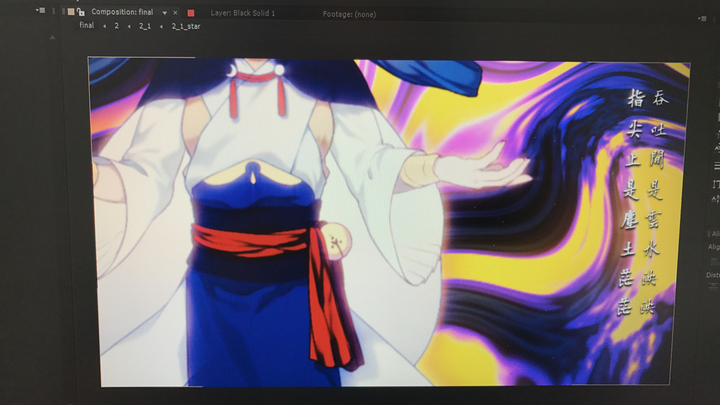Switch to the Layer: Black Solid 1 tab
720x405 pixels.
[242, 13]
